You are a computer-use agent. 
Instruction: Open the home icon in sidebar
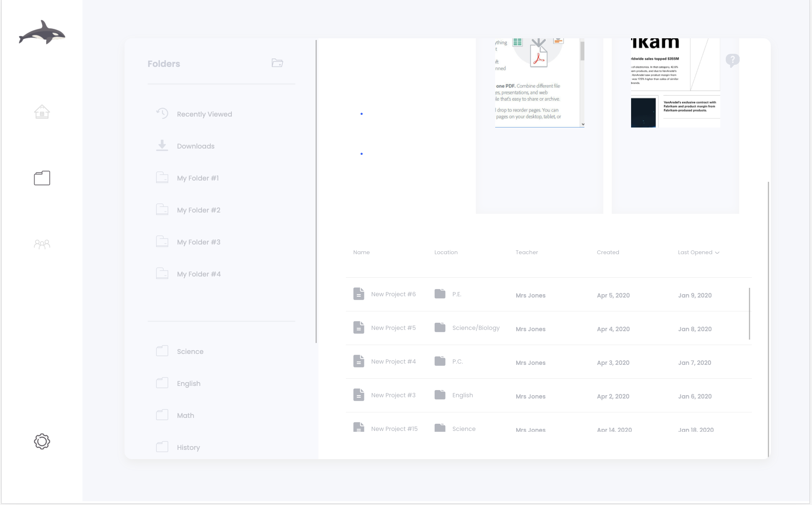(42, 112)
